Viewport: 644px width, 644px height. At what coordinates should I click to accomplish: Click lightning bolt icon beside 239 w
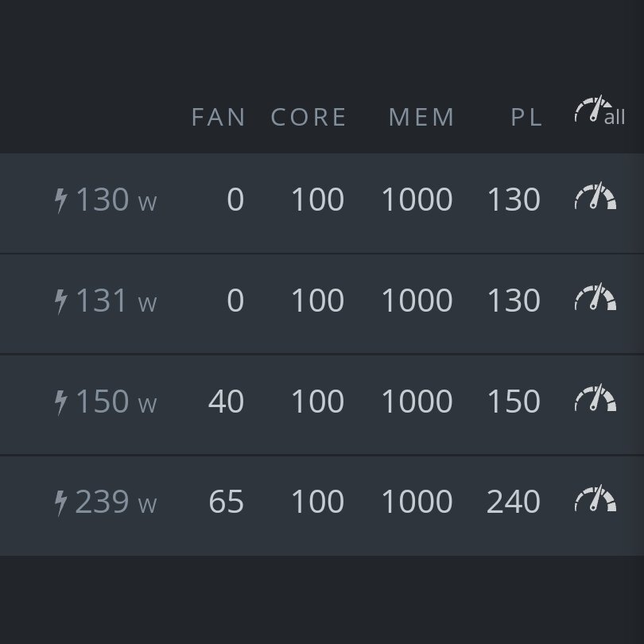click(x=60, y=503)
